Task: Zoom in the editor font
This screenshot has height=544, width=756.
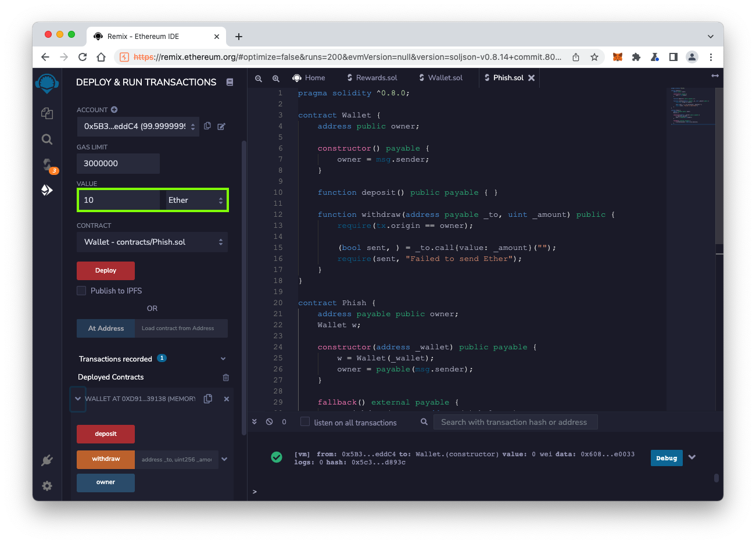Action: point(276,78)
